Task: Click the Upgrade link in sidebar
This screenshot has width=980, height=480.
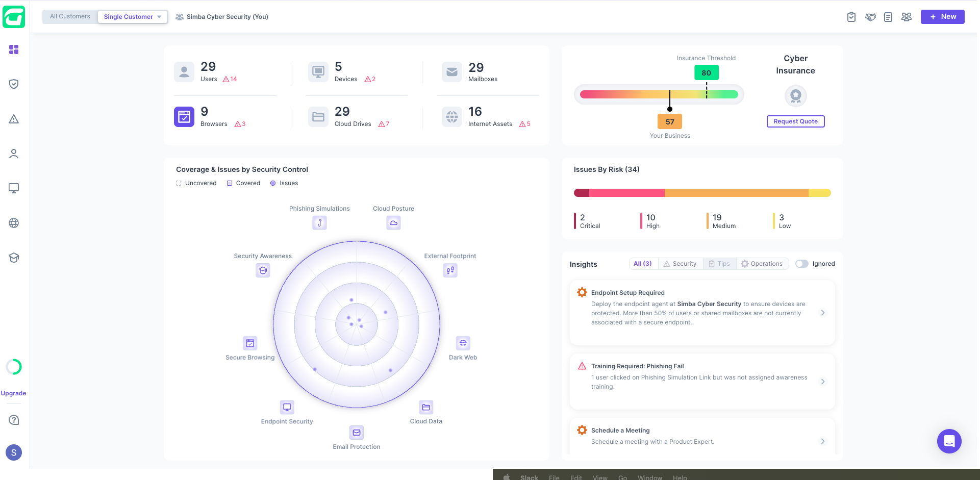Action: 14,393
